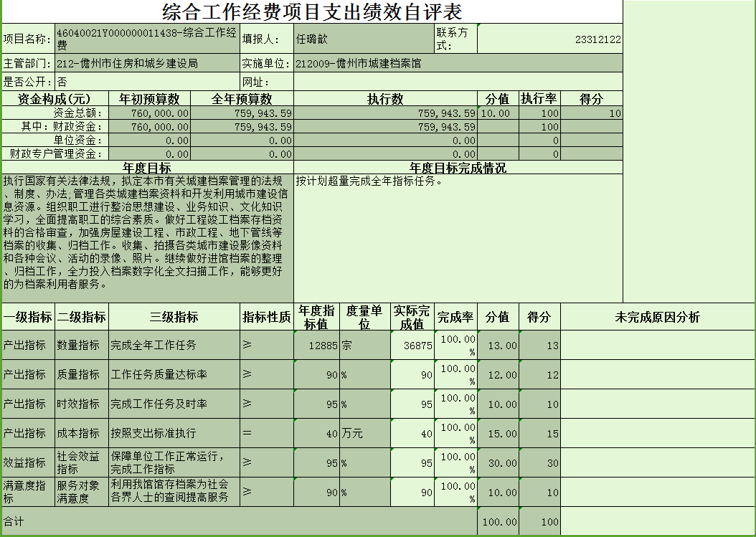This screenshot has height=537, width=756.
Task: Click the contact number 23312122
Action: (549, 39)
